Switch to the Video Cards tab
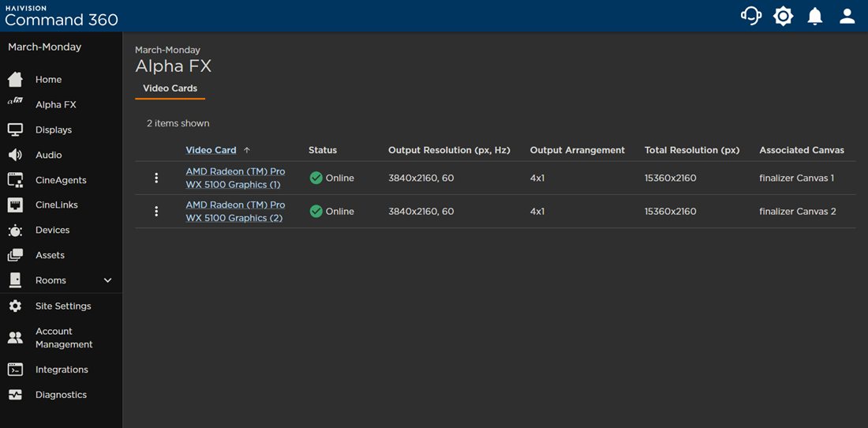 click(x=170, y=88)
